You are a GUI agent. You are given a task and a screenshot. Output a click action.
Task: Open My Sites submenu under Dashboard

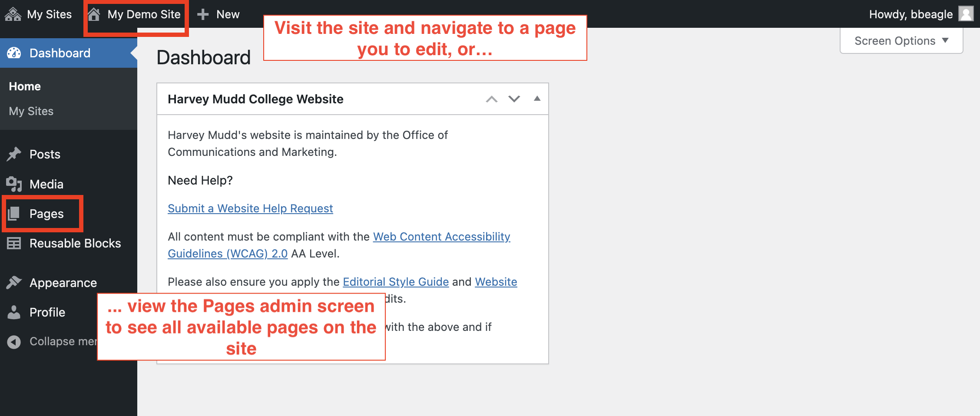31,111
